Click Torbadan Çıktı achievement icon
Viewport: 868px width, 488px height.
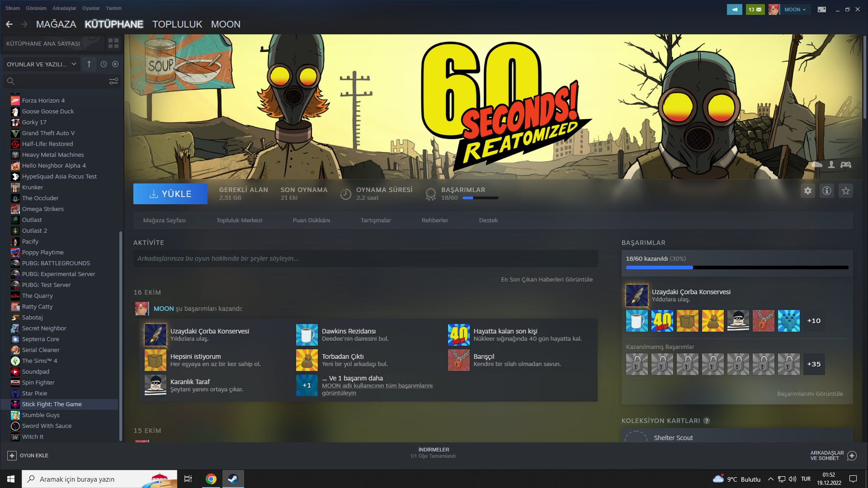point(307,360)
